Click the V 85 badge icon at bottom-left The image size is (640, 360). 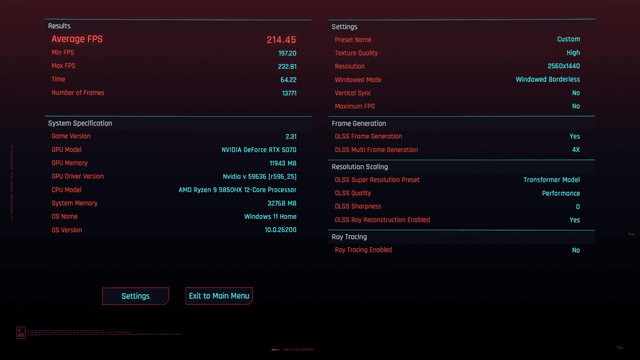pyautogui.click(x=21, y=333)
